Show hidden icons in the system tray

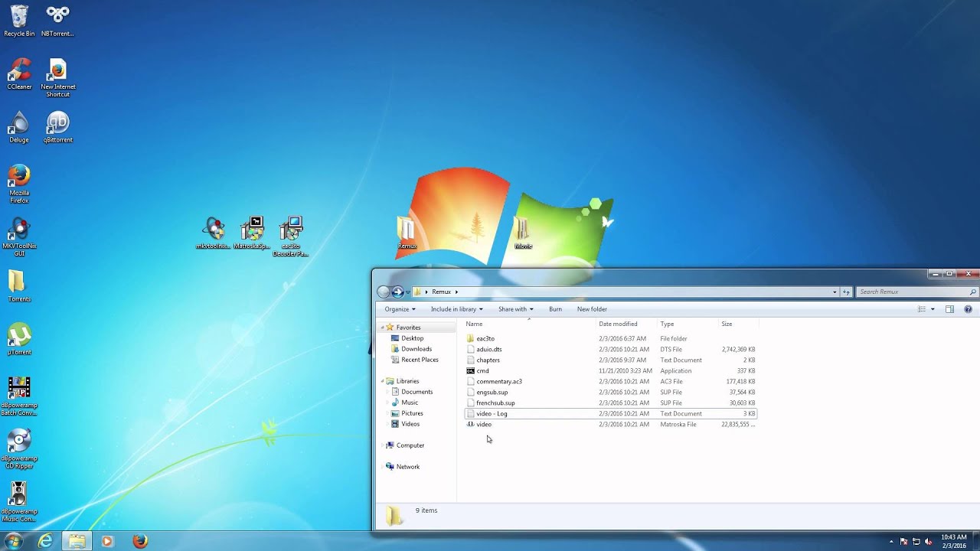(x=891, y=541)
